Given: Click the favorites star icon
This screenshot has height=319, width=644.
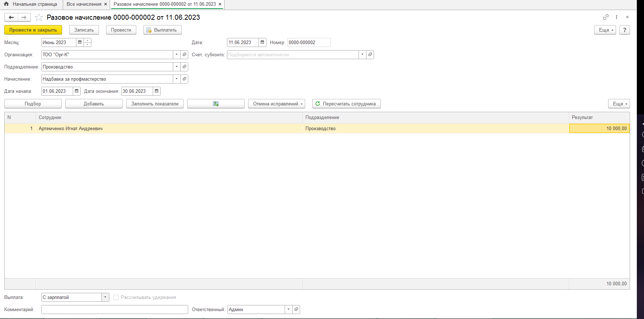Looking at the screenshot, I should click(x=39, y=18).
